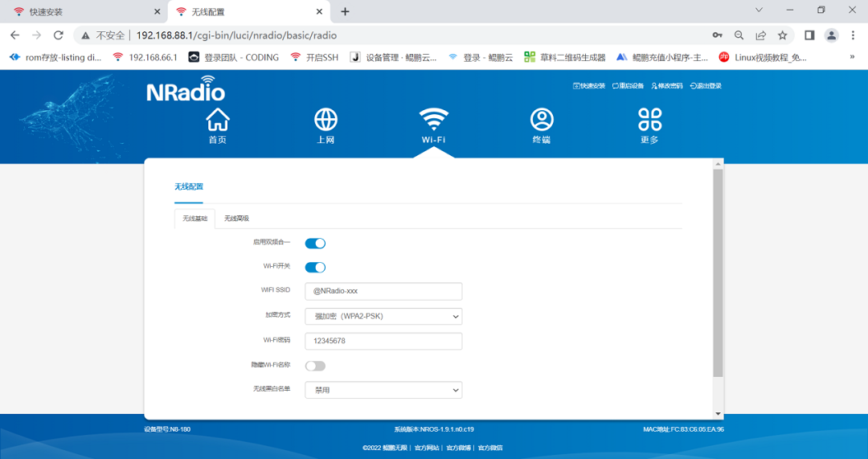Open the 官方网站 footer link
868x459 pixels.
(x=427, y=448)
